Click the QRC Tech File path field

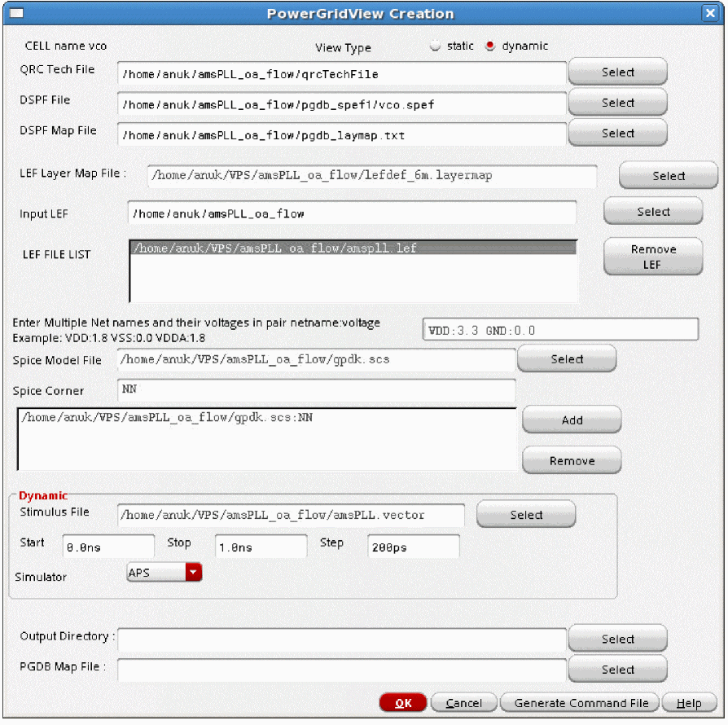342,74
